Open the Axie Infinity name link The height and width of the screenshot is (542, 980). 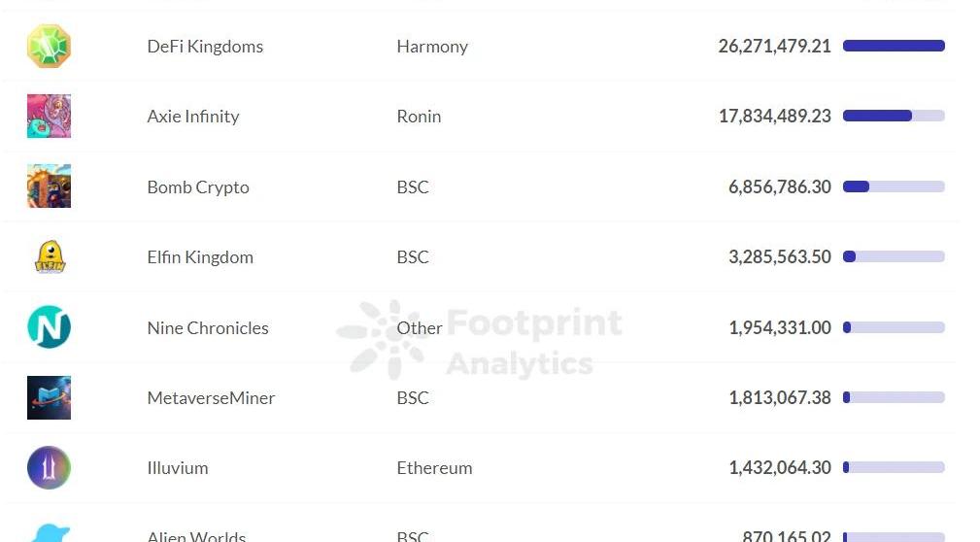tap(192, 117)
